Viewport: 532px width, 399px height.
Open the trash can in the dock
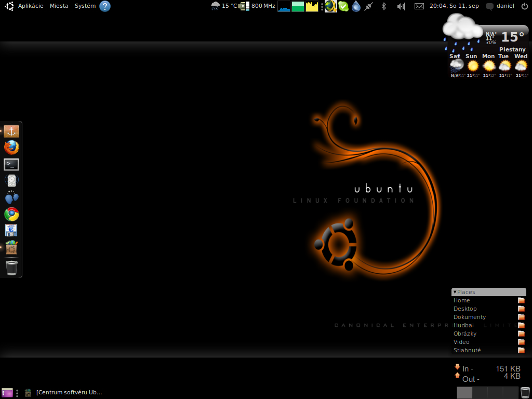point(11,268)
